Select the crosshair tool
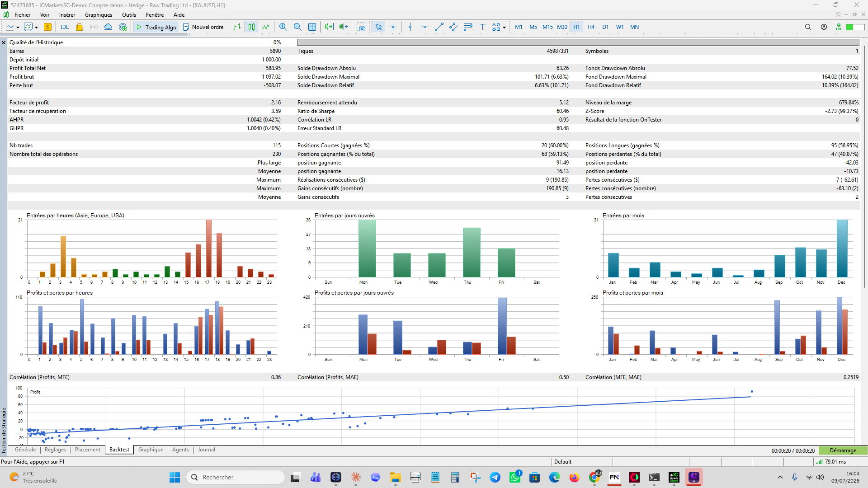Viewport: 868px width, 488px height. tap(393, 27)
